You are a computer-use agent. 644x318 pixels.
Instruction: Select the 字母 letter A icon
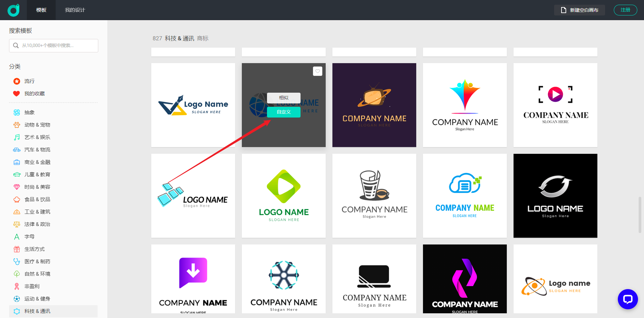tap(17, 237)
